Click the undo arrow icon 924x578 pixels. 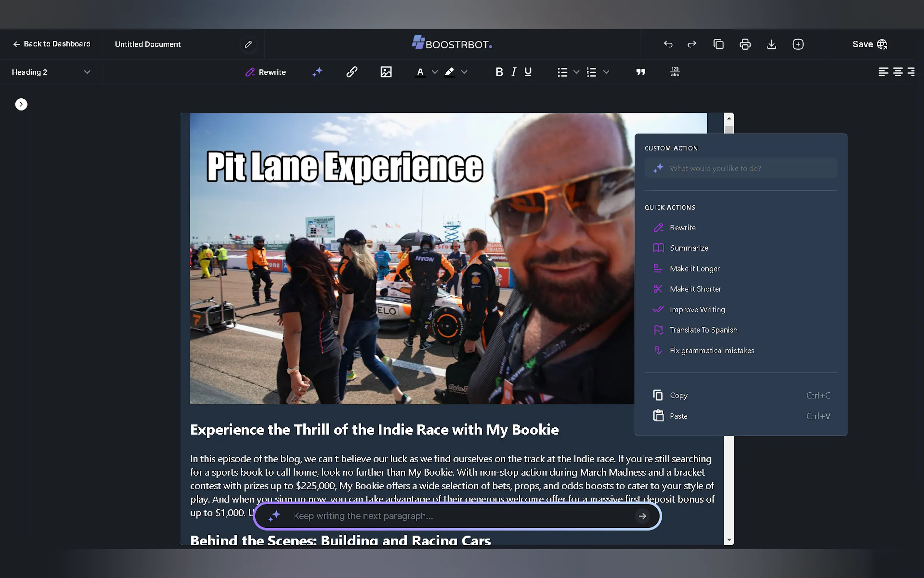pos(668,44)
